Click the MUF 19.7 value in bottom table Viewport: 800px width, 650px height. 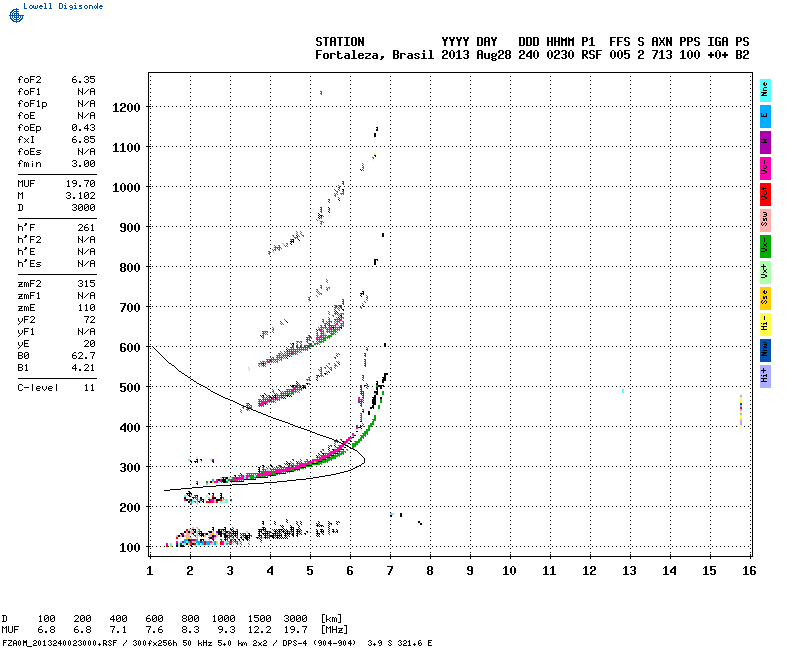click(x=295, y=630)
